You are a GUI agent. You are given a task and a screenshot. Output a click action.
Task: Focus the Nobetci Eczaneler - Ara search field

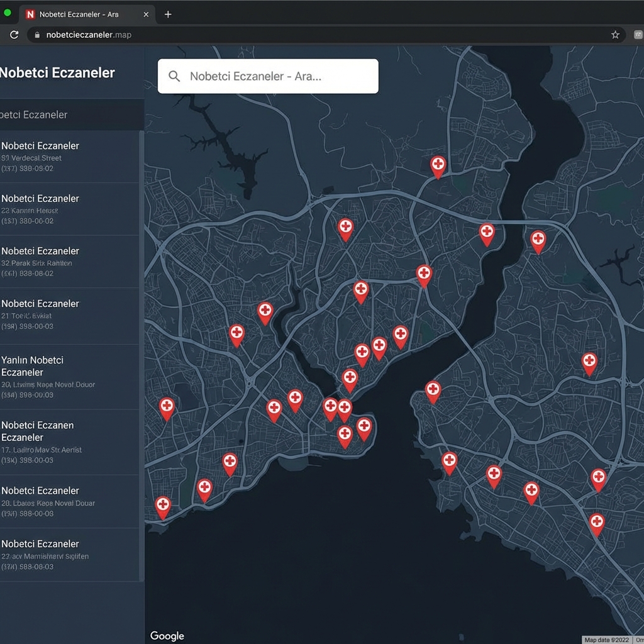pyautogui.click(x=277, y=76)
